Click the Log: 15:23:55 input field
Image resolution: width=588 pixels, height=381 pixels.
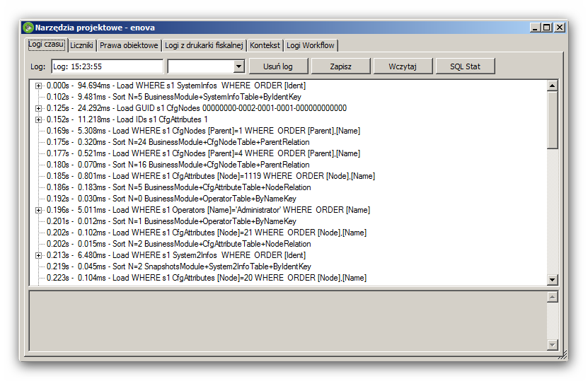click(108, 66)
